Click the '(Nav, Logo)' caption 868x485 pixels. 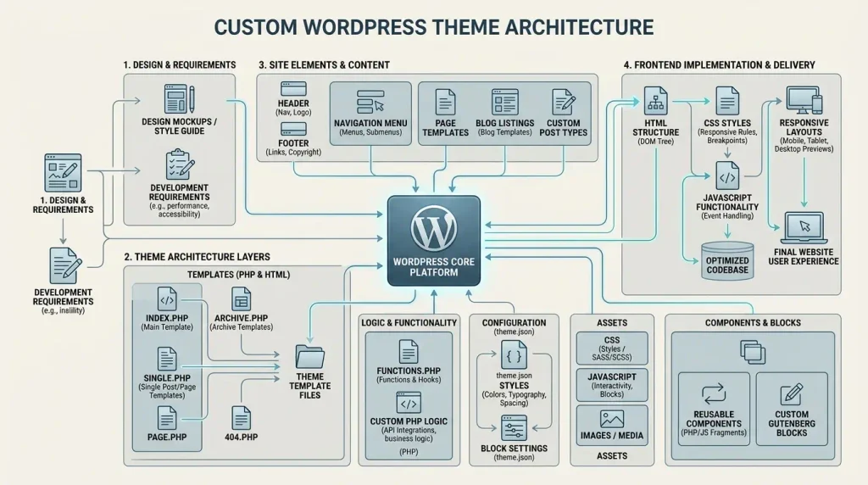pyautogui.click(x=293, y=113)
